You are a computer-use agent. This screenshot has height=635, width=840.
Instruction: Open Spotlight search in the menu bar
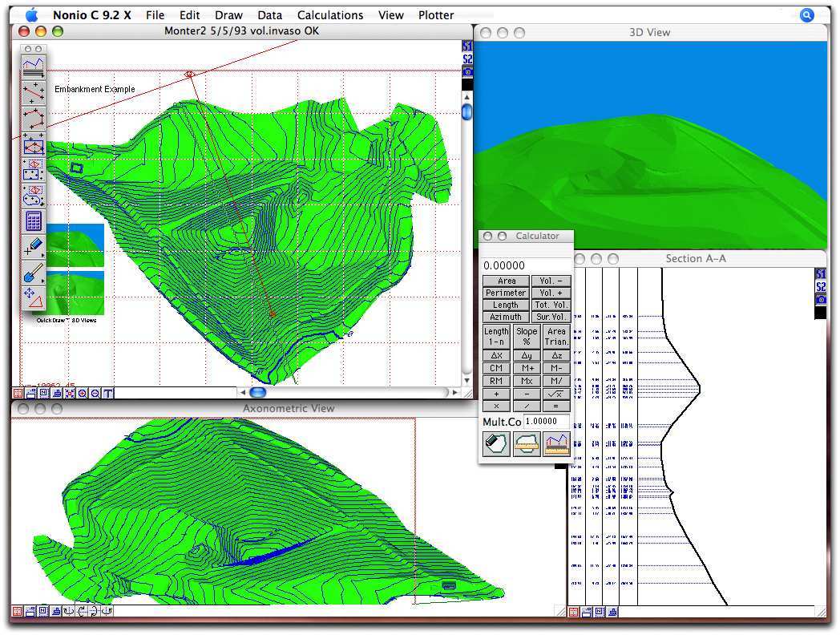click(807, 15)
